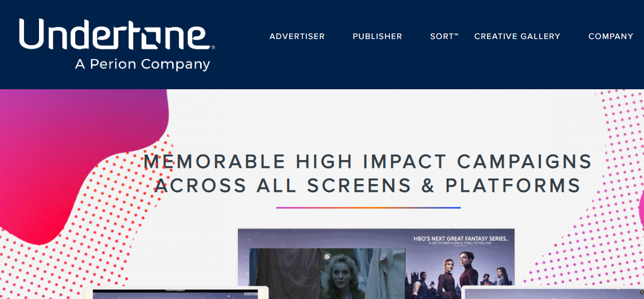This screenshot has width=644, height=299.
Task: Click the 'A Perion Company' tagline
Action: (x=143, y=65)
